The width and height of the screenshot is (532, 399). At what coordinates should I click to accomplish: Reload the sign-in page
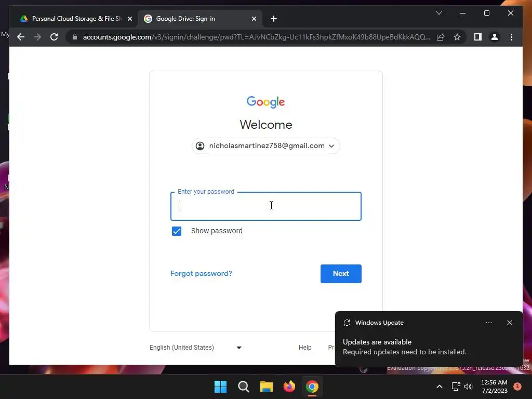(x=54, y=37)
